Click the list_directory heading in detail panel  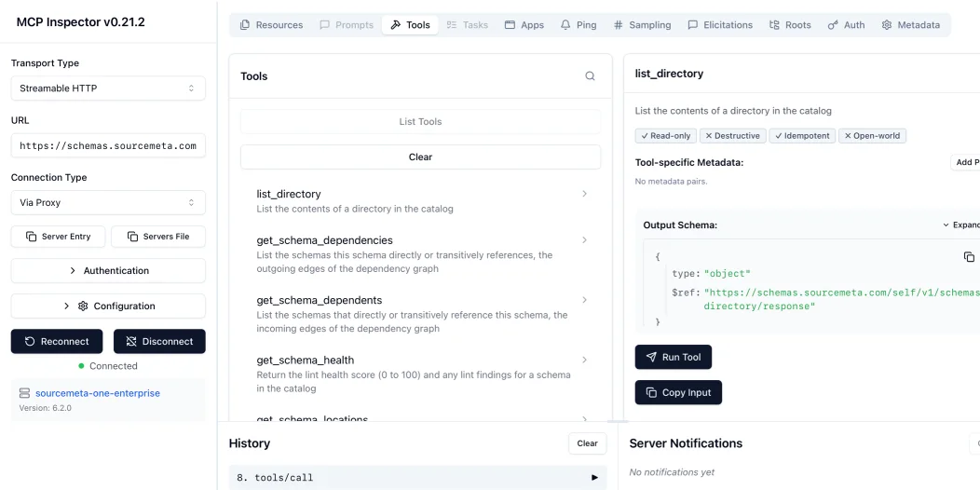[x=669, y=74]
